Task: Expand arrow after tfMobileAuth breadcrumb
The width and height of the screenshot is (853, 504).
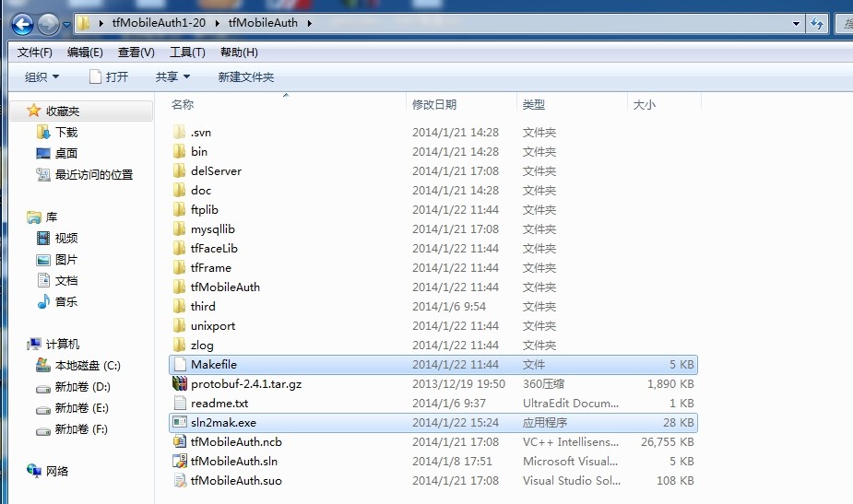Action: pos(310,23)
